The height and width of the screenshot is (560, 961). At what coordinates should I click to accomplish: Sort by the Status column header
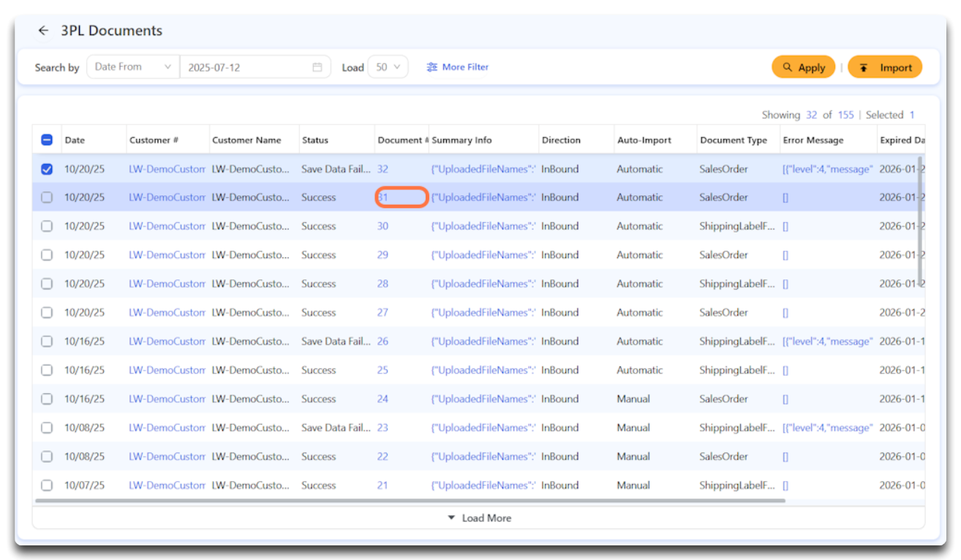point(315,140)
